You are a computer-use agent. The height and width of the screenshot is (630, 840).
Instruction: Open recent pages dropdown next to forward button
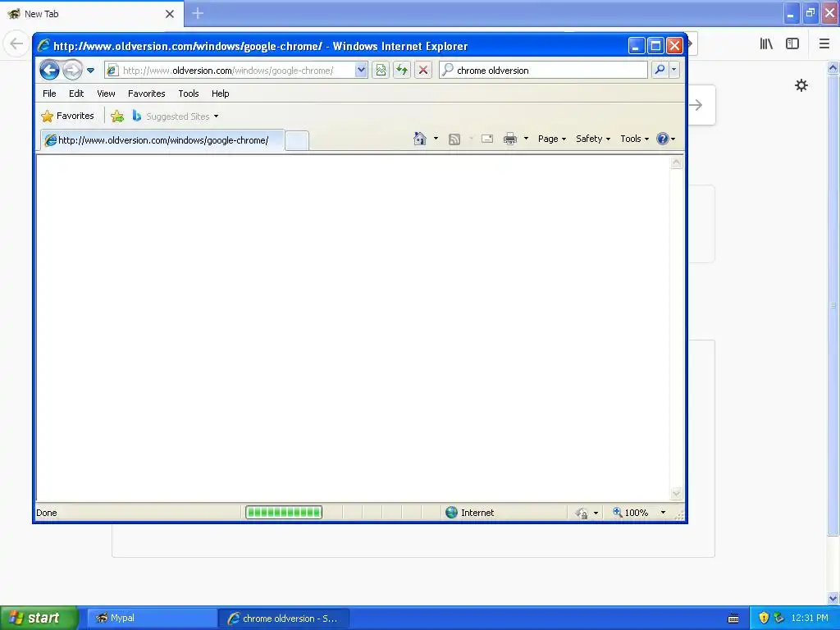(90, 71)
